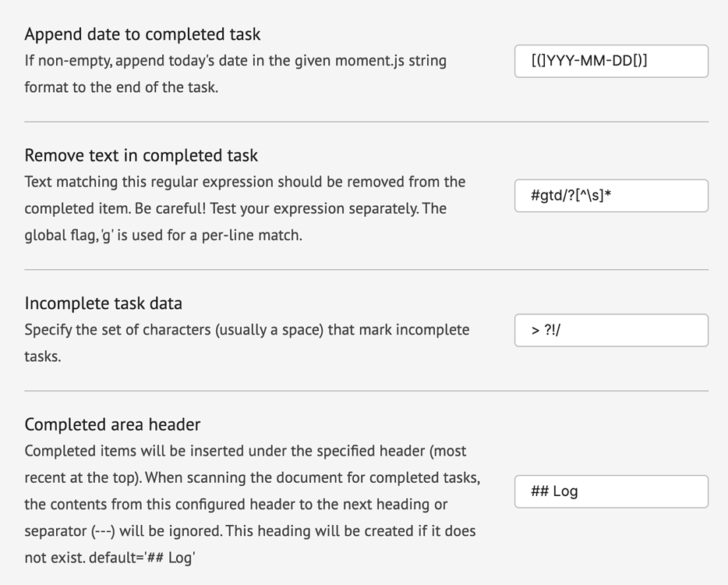728x585 pixels.
Task: Click the 'Incomplete task data' heading
Action: point(103,303)
